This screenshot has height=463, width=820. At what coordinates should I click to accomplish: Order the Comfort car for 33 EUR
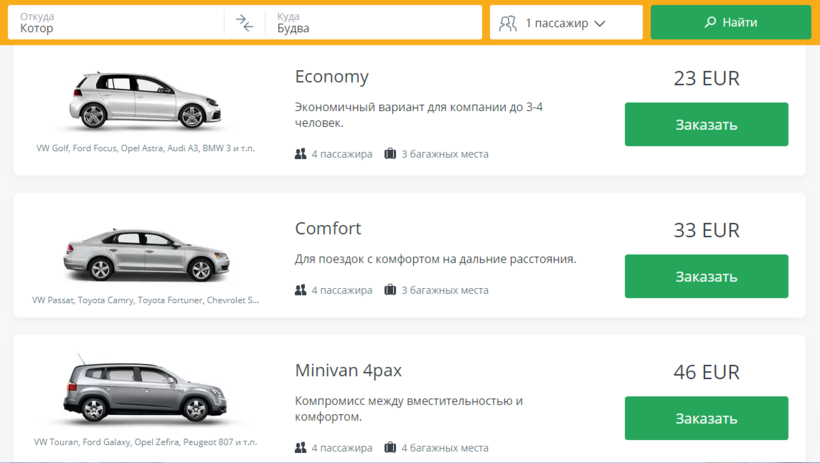(x=706, y=277)
